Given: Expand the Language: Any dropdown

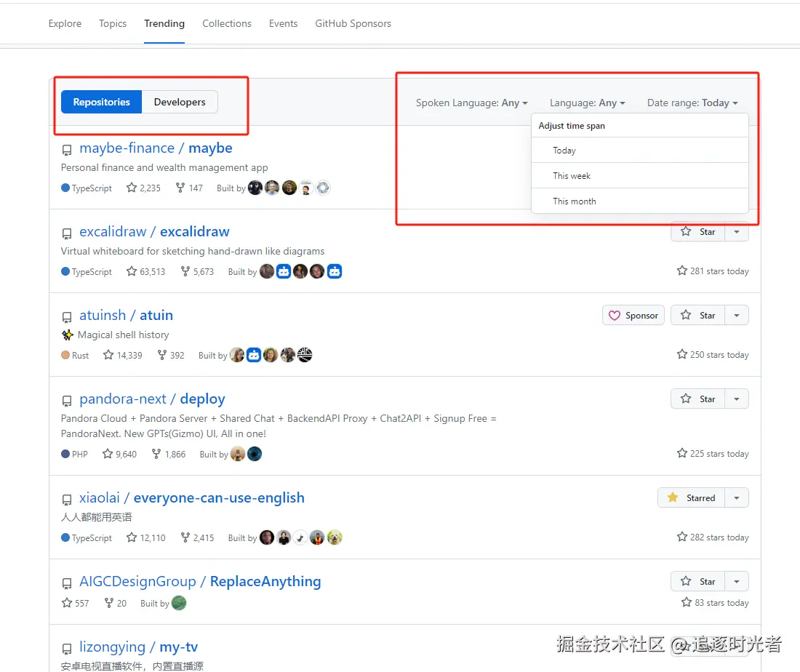Looking at the screenshot, I should point(587,103).
